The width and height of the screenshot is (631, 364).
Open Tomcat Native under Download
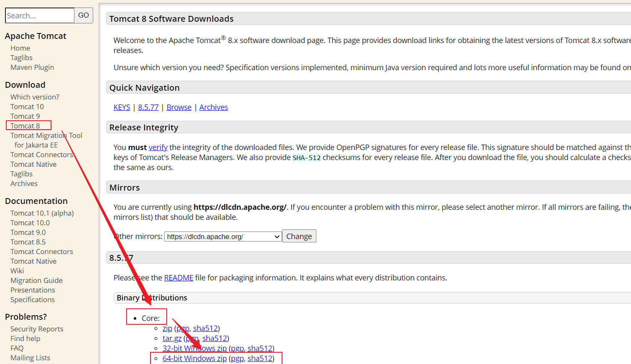coord(33,164)
